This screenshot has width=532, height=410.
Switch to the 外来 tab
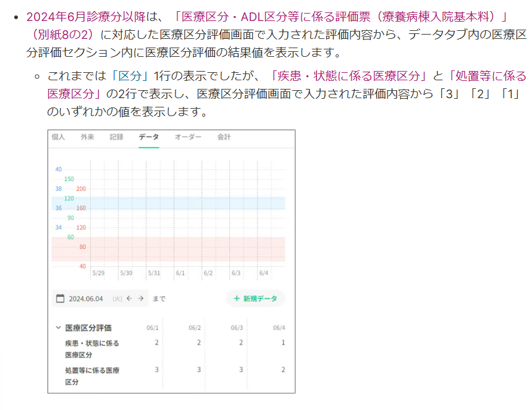(87, 136)
